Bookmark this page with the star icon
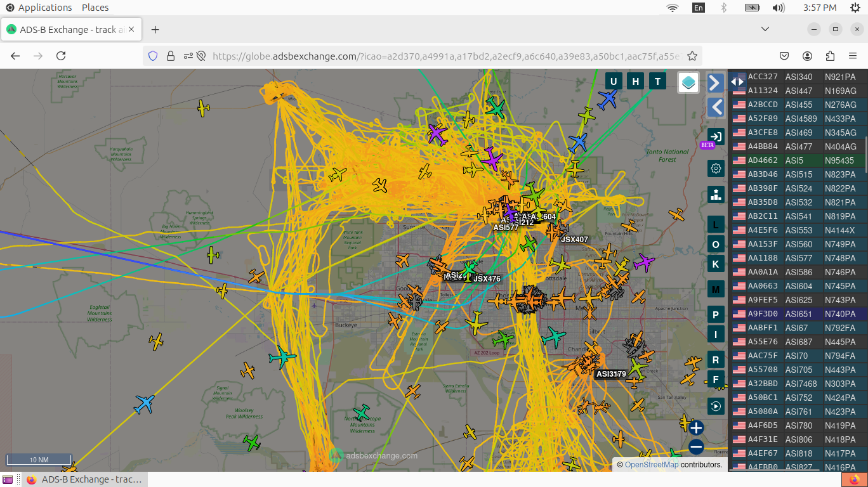 [692, 56]
